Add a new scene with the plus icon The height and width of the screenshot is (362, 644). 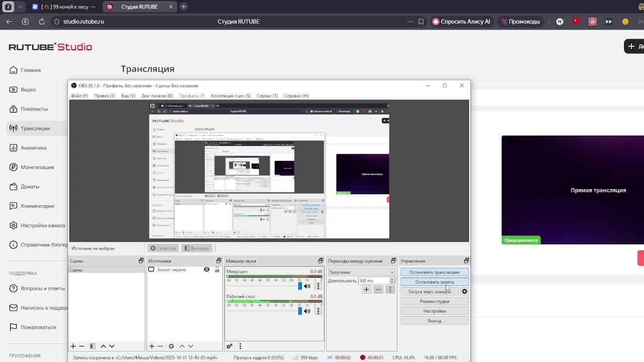pyautogui.click(x=73, y=346)
